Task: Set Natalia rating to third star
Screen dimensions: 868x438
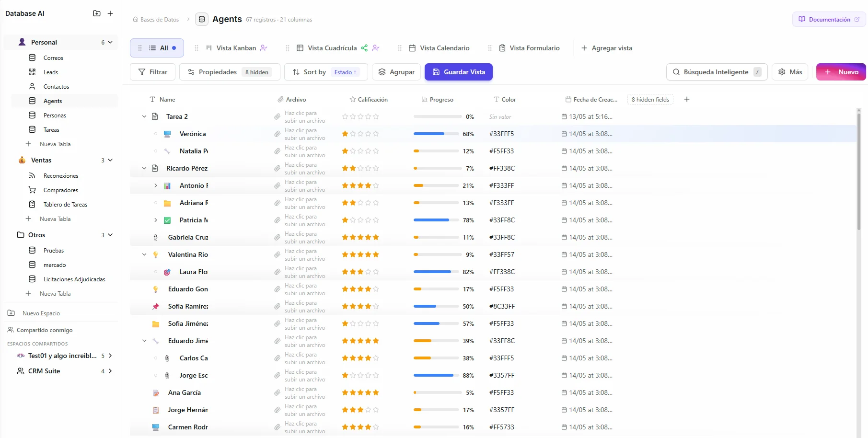Action: click(x=360, y=151)
